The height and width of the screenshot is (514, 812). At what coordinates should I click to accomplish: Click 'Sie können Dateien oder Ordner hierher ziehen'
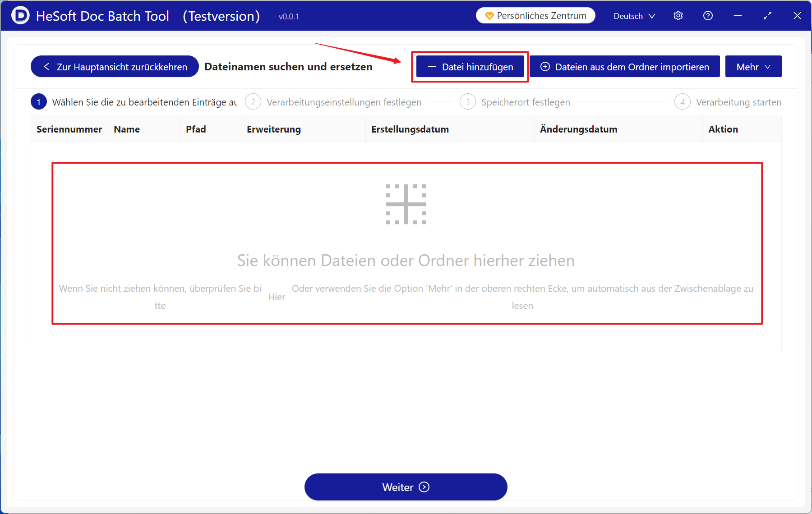point(406,261)
